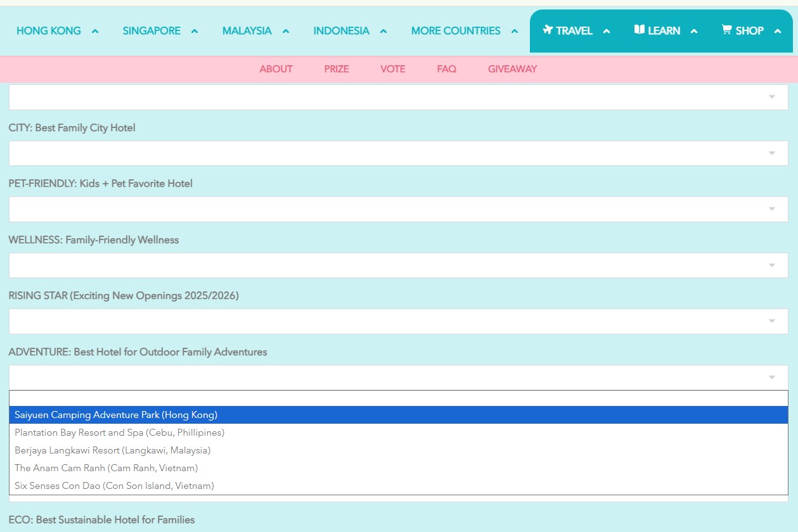The height and width of the screenshot is (532, 798).
Task: Open the Family-Friendly Wellness dropdown
Action: coord(398,265)
